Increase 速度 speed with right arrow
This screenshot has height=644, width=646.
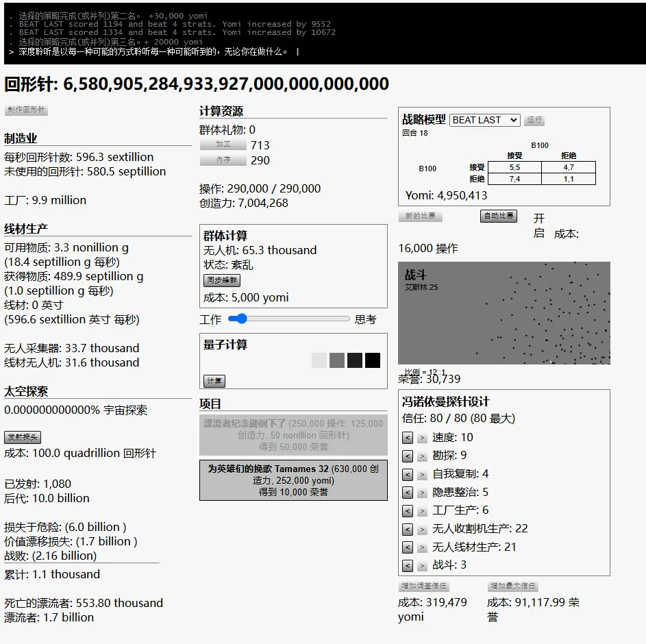click(x=422, y=438)
